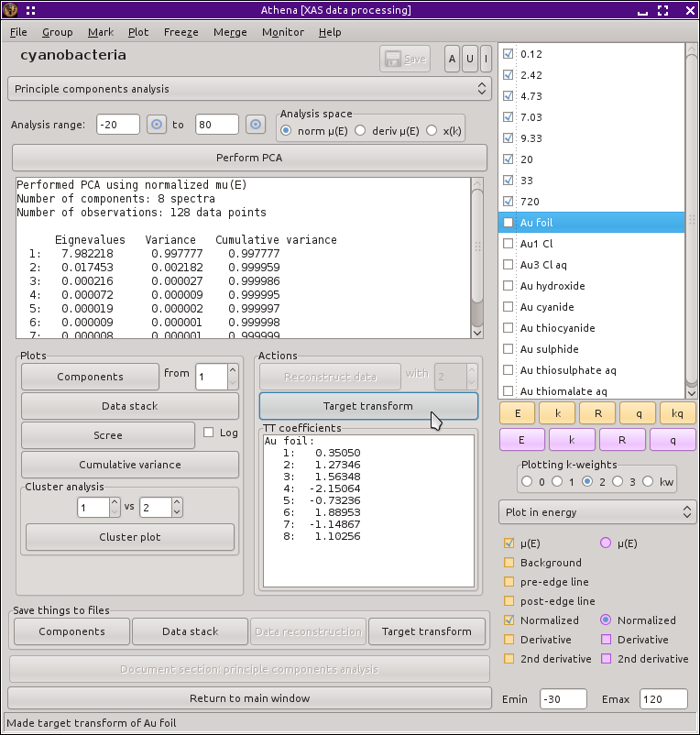700x735 pixels.
Task: Enable the Log checkbox next to Scree
Action: click(x=209, y=433)
